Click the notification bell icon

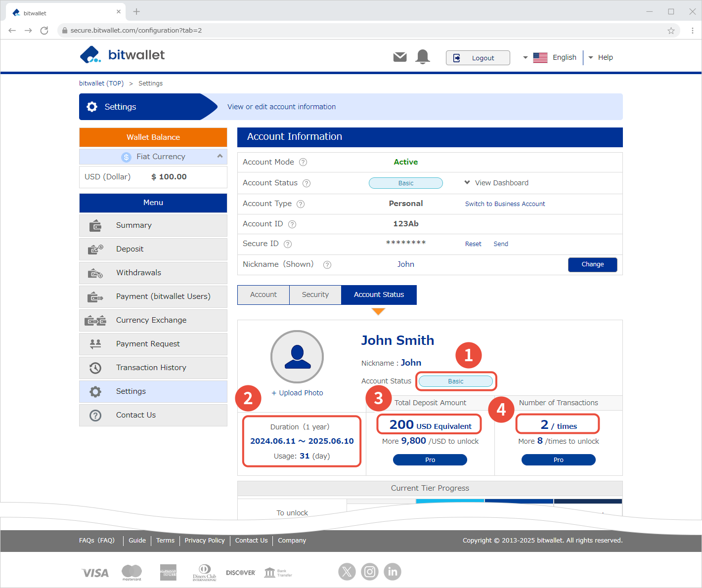(423, 57)
